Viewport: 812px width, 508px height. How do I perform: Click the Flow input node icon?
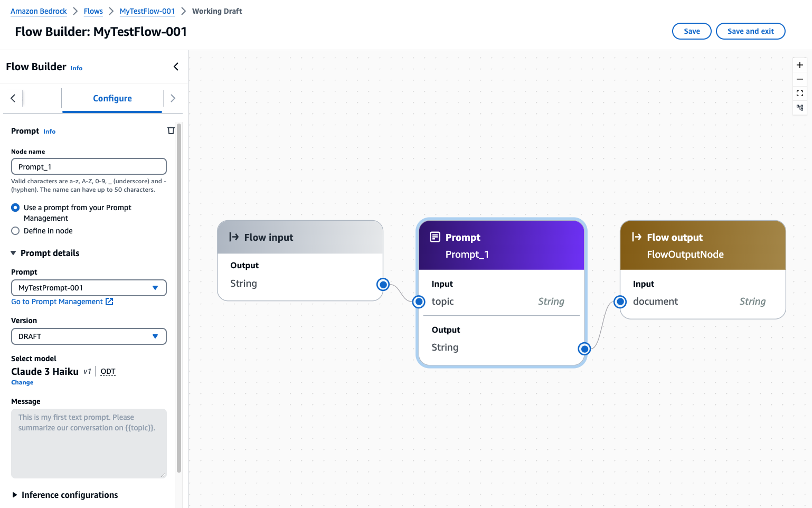[x=234, y=237]
